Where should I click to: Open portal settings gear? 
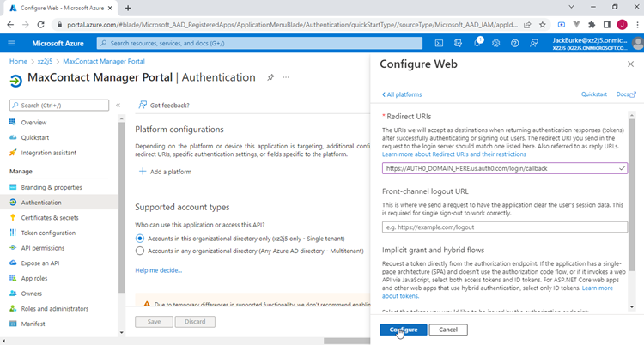click(x=496, y=43)
